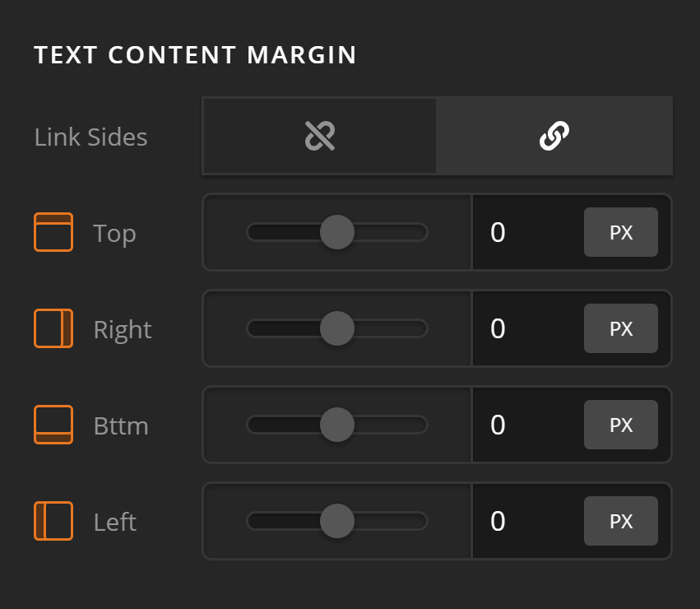Toggle off linked sides with unlink option

click(x=319, y=137)
